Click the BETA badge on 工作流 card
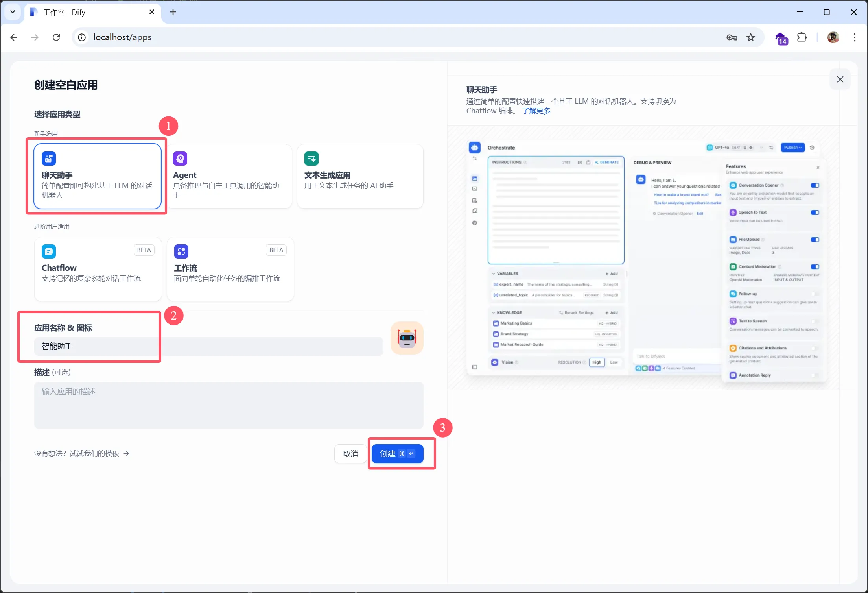868x593 pixels. [276, 250]
